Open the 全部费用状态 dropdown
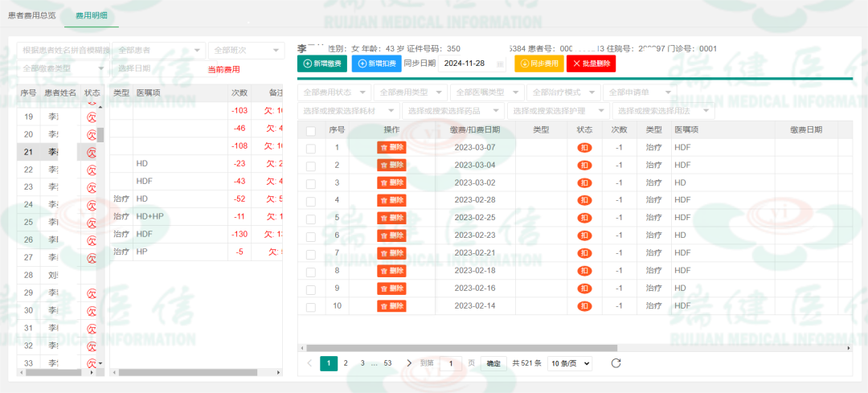868x393 pixels. 334,92
